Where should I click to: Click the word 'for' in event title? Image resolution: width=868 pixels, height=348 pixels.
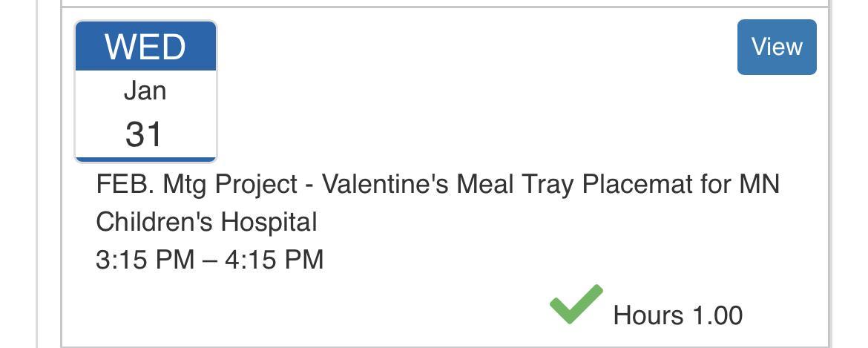click(x=715, y=184)
